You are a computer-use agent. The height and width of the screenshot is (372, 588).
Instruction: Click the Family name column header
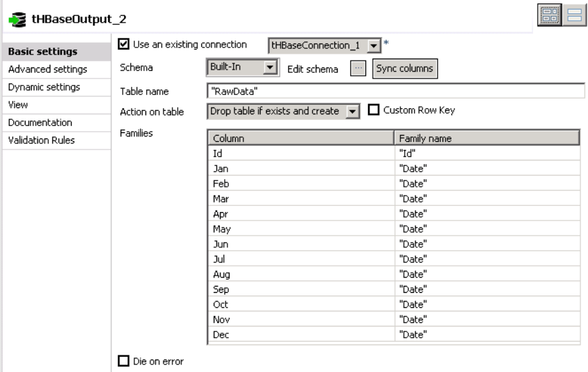pyautogui.click(x=487, y=138)
